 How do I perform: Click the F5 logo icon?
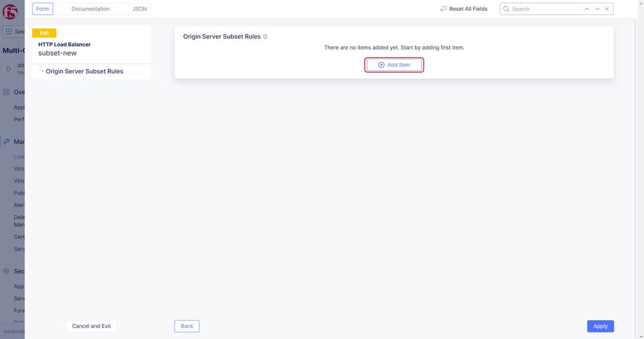point(10,12)
